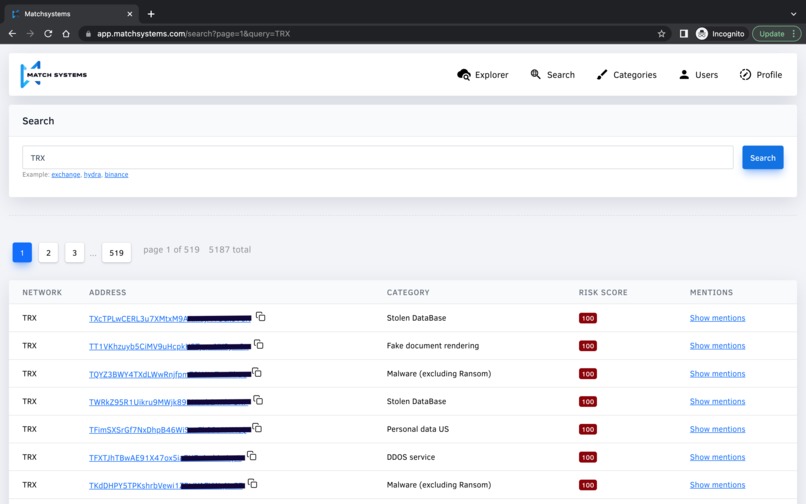Go forward in browser history
The height and width of the screenshot is (504, 806).
[x=30, y=33]
